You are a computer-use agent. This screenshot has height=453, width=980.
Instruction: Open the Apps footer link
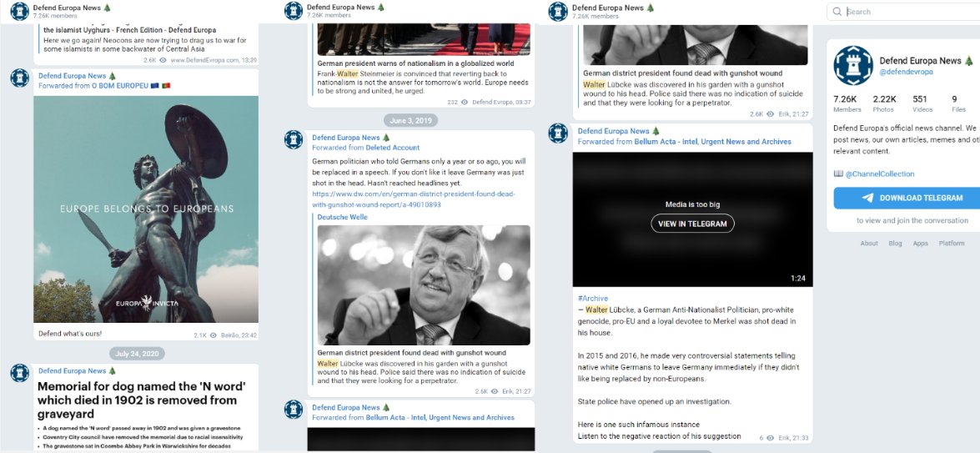920,243
